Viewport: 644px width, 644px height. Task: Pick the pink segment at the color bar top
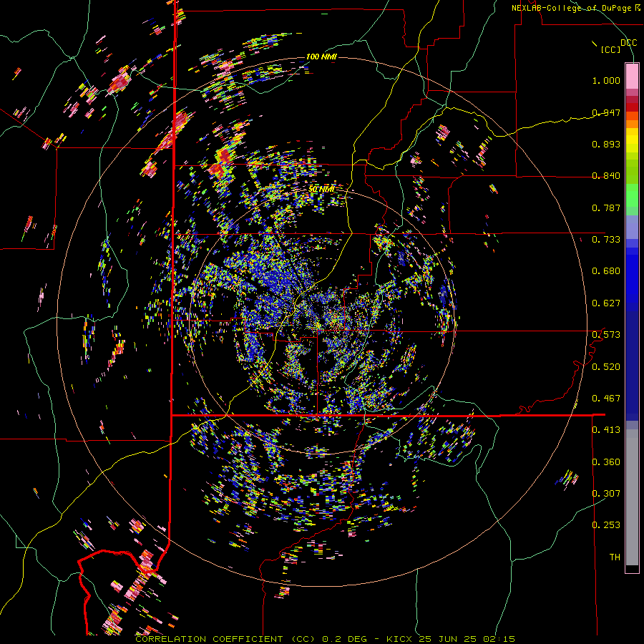point(632,76)
